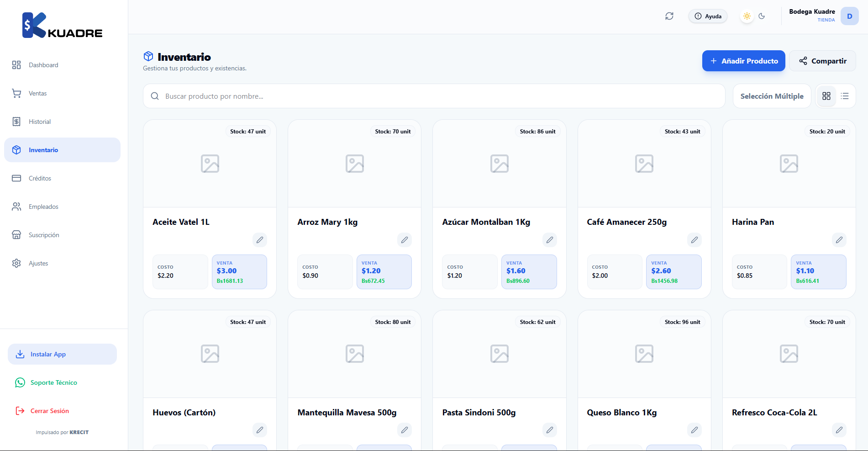Image resolution: width=868 pixels, height=451 pixels.
Task: Click the KRECIT credit link
Action: (79, 432)
